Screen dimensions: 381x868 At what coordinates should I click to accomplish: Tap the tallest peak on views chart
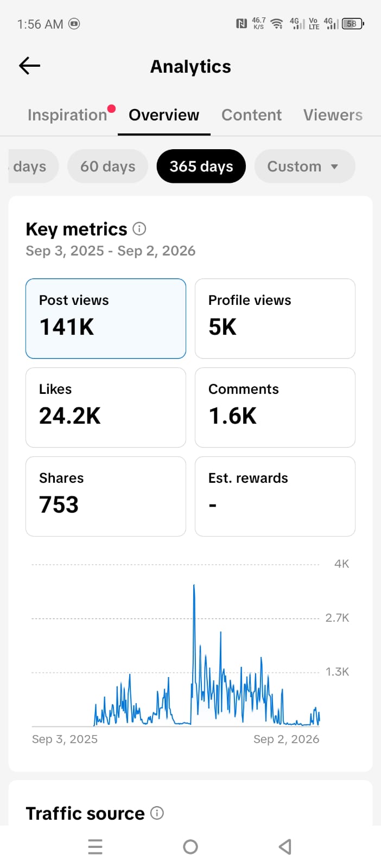tap(194, 586)
